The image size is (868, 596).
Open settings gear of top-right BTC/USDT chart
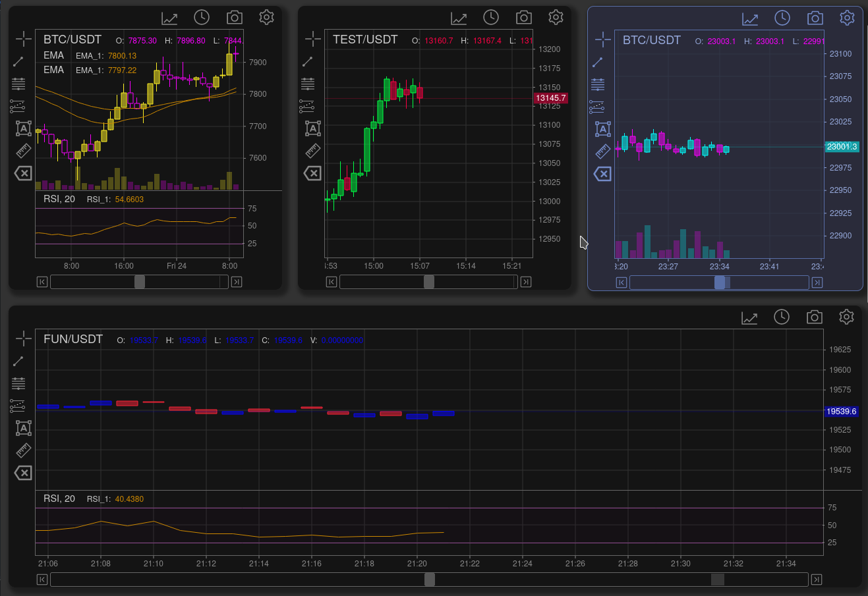tap(847, 18)
